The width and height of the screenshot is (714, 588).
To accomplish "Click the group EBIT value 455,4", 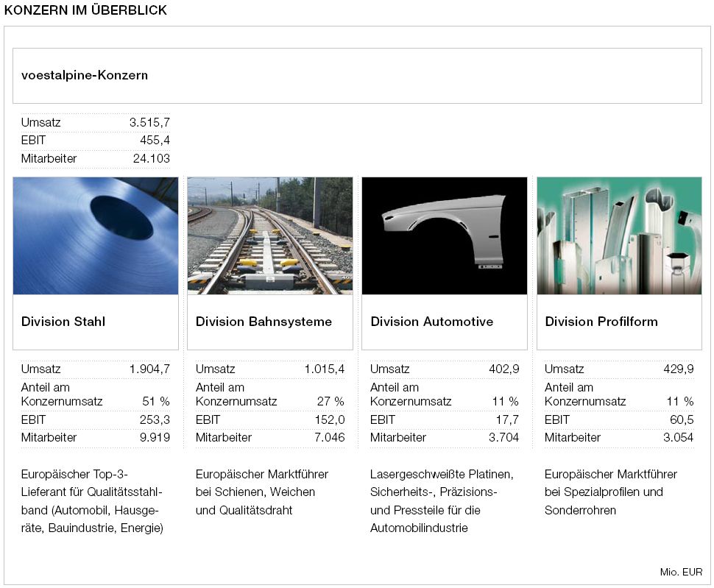I will 155,140.
